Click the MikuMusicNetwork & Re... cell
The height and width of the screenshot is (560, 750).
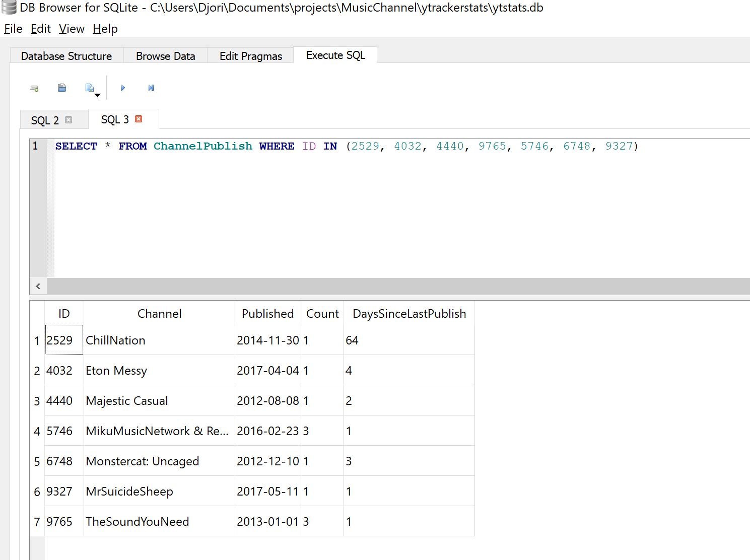(x=159, y=431)
